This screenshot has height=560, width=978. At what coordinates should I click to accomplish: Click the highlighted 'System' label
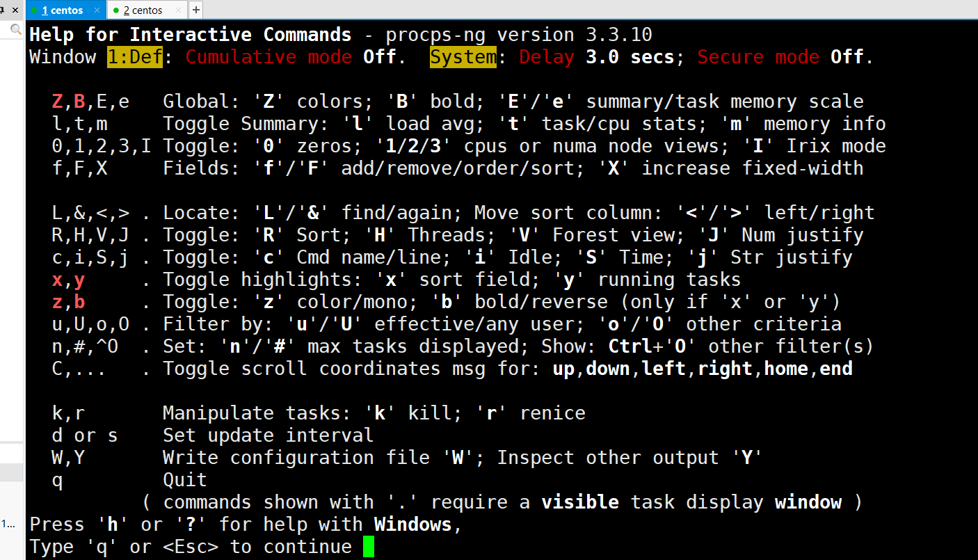[463, 57]
